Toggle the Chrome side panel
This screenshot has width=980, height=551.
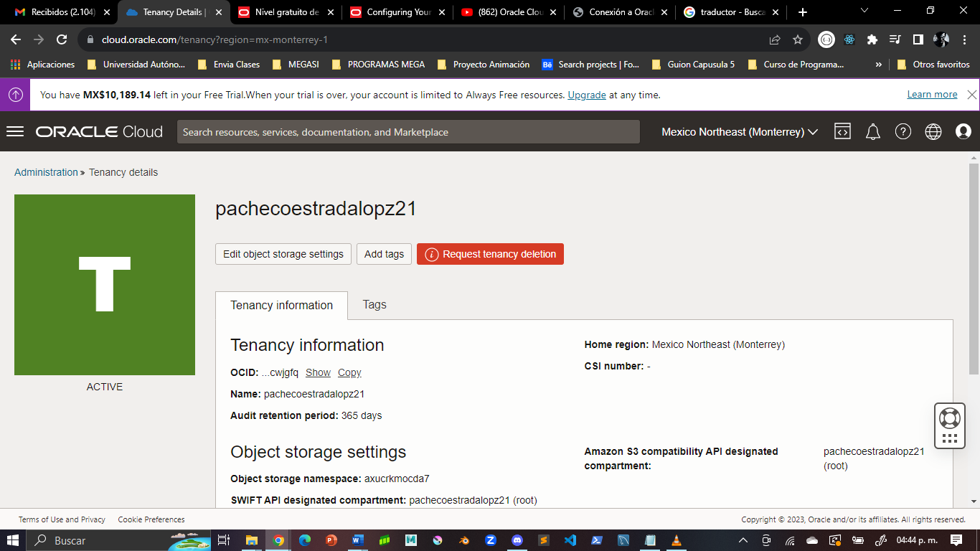pyautogui.click(x=918, y=39)
